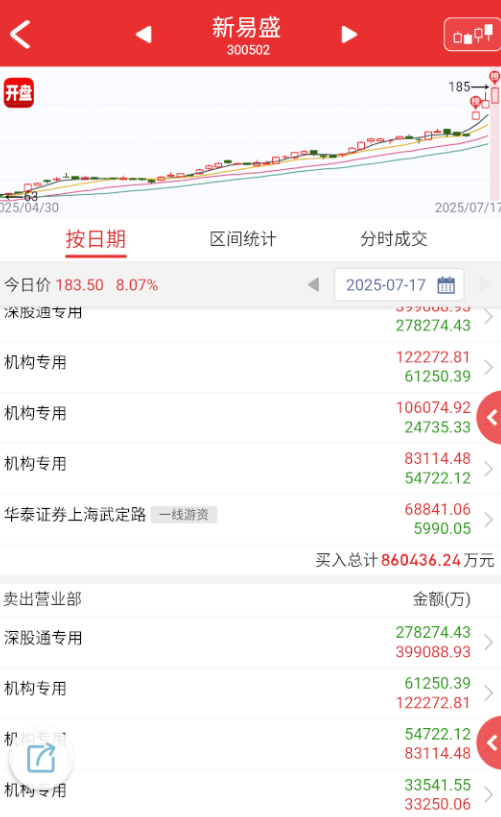The height and width of the screenshot is (817, 501).
Task: Click the highlighted last candlestick bar
Action: [x=495, y=95]
